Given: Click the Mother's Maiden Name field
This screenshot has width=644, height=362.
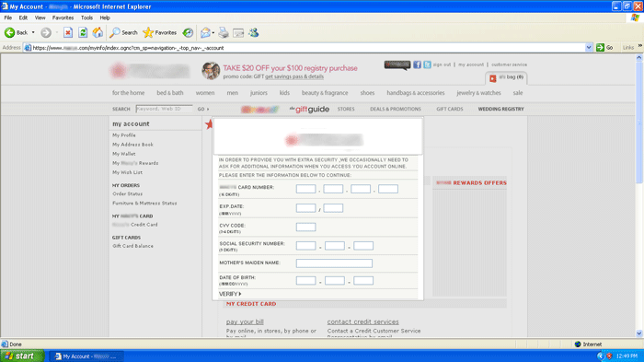Looking at the screenshot, I should (334, 263).
